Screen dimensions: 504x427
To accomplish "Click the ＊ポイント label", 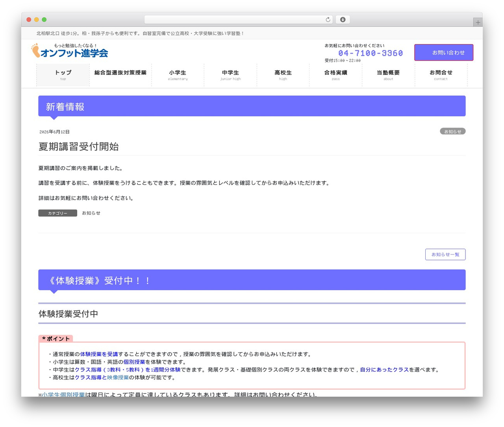I will coord(56,339).
